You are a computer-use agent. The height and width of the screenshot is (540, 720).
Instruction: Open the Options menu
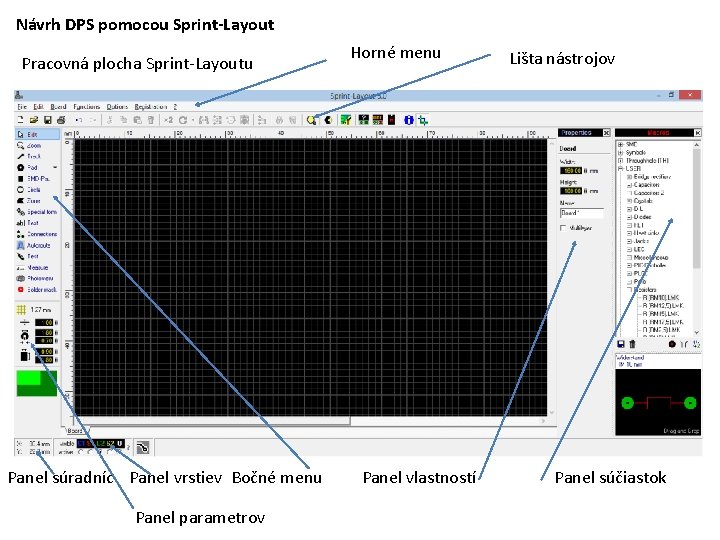117,107
